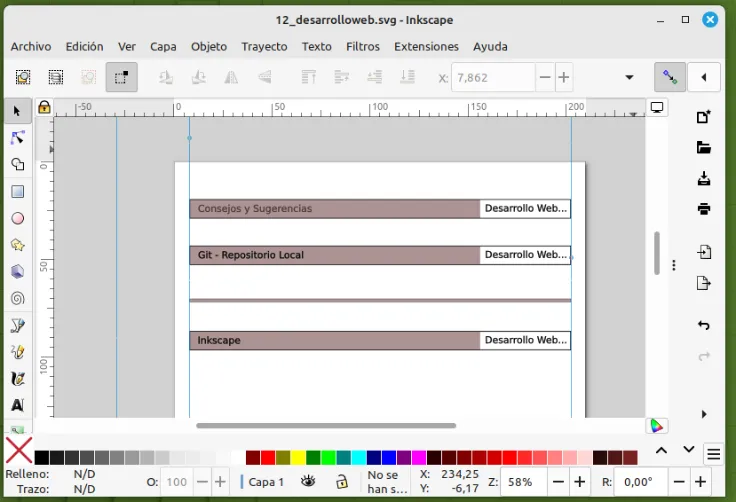
Task: Select the Selector arrow tool
Action: click(x=17, y=111)
